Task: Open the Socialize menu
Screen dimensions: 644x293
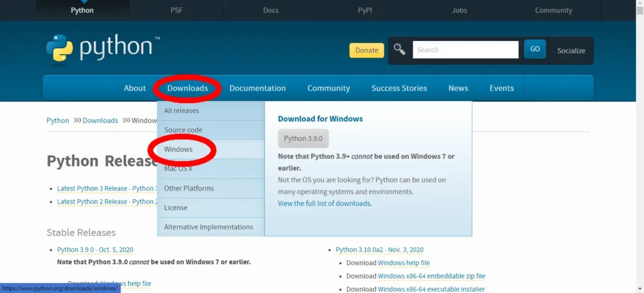Action: point(571,51)
